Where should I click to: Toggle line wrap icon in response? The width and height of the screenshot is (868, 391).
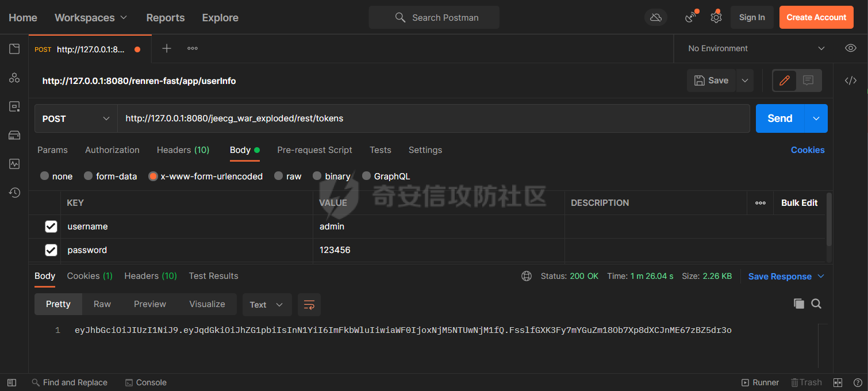coord(309,305)
